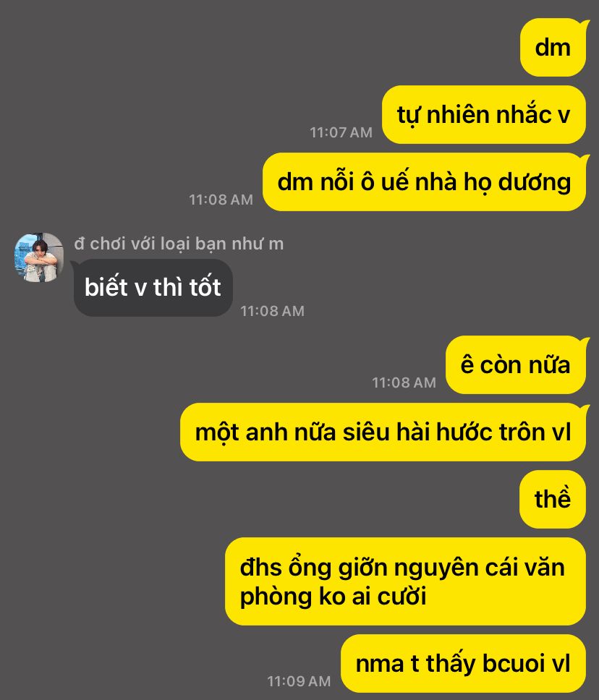Click the word 'cười' in the two-line message
This screenshot has height=700, width=599.
(x=402, y=596)
